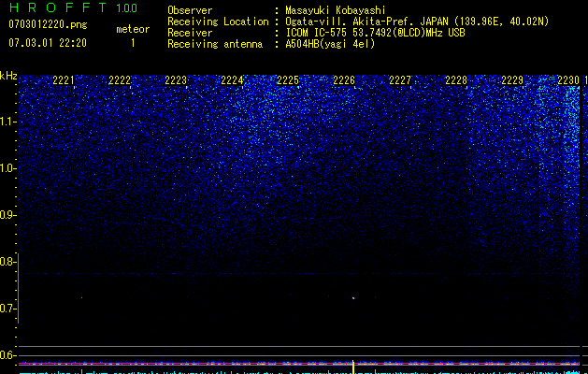Click the 2225 time marker
Screen dimensions: 588x374
(288, 79)
